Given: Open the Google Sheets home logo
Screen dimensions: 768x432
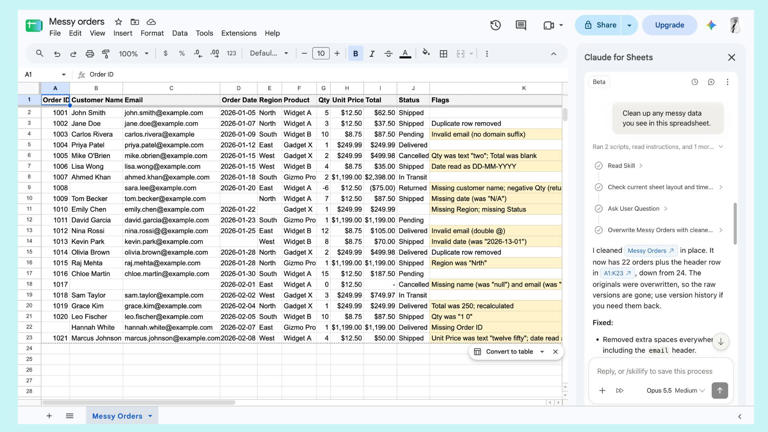Looking at the screenshot, I should tap(34, 25).
